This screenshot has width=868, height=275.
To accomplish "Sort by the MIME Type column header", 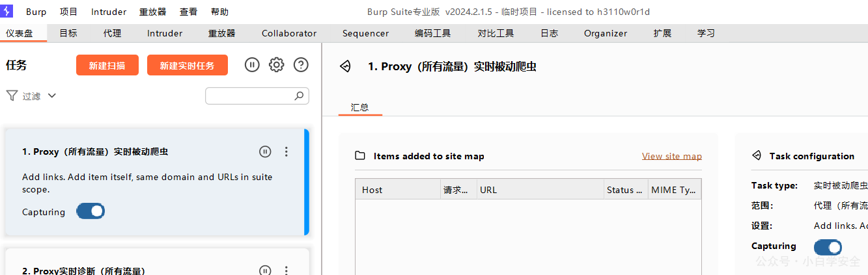I will point(675,189).
